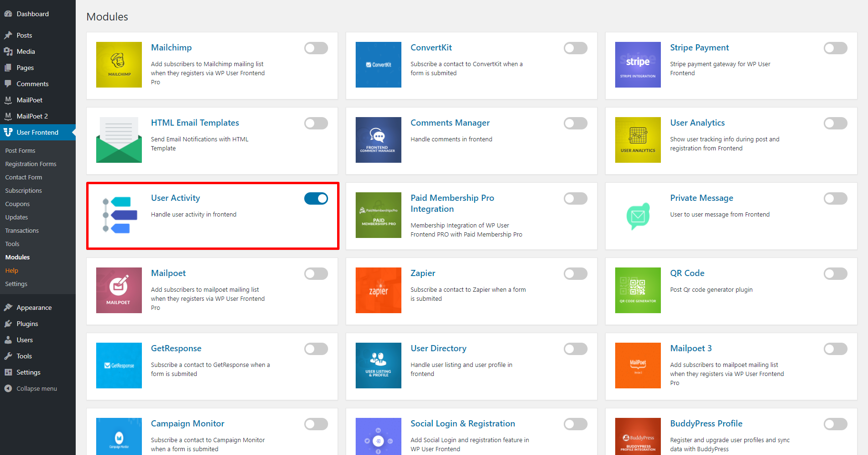Click the User Directory module icon
This screenshot has height=455, width=868.
tap(379, 366)
